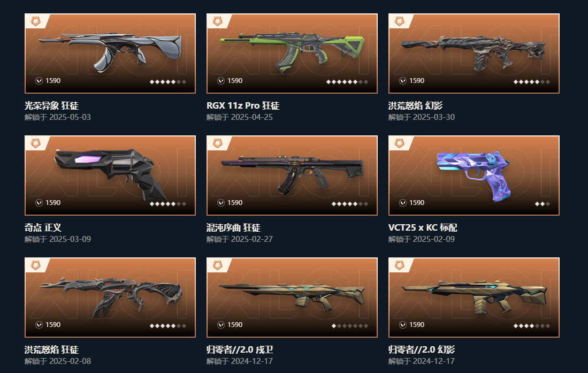This screenshot has width=588, height=373.
Task: Open the purple VCT25 x KC pistol image
Action: pyautogui.click(x=474, y=176)
